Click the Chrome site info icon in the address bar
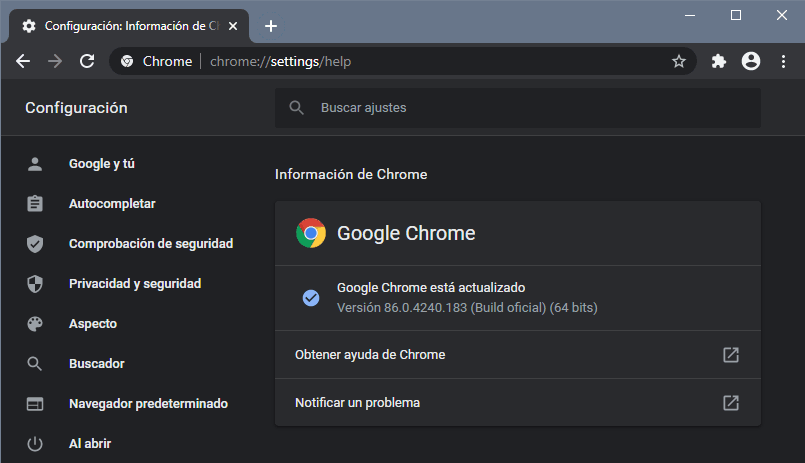The height and width of the screenshot is (463, 805). click(127, 62)
